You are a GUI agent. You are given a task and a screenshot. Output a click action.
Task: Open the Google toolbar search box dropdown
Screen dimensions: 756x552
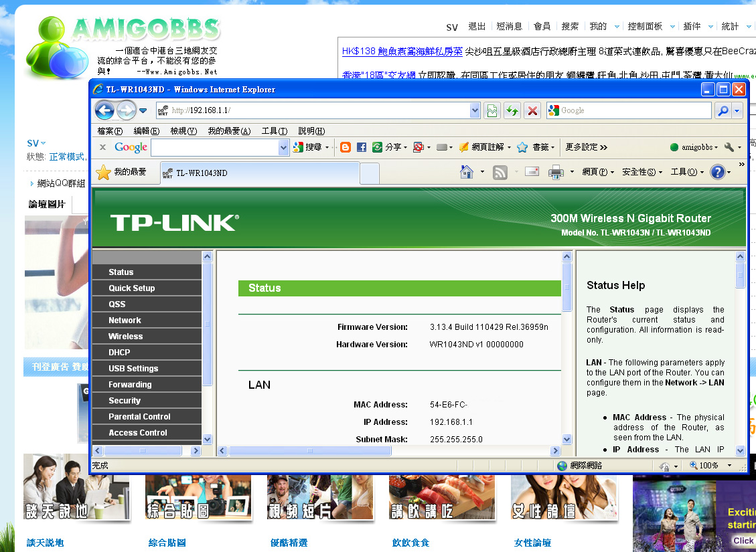pos(283,147)
